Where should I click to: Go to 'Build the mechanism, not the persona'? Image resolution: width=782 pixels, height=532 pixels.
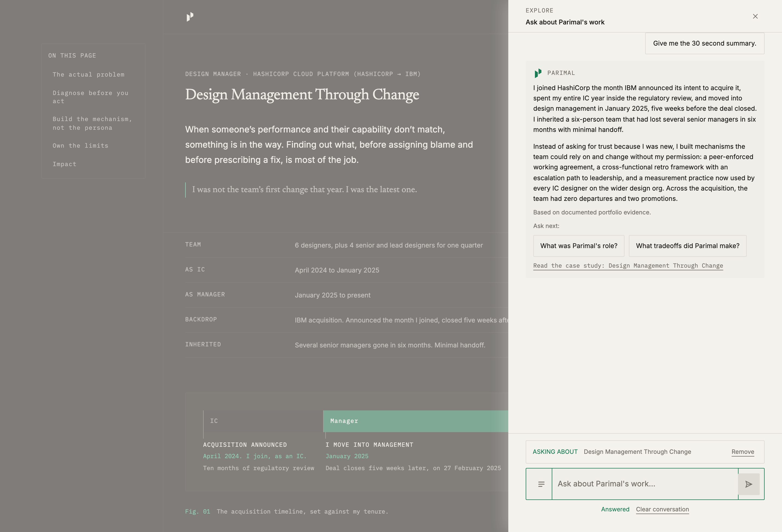92,123
